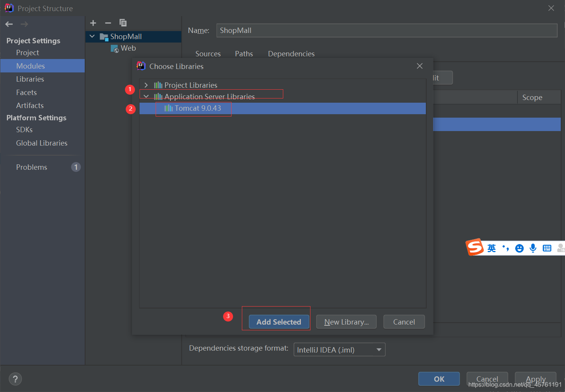Viewport: 565px width, 392px height.
Task: Switch to the Paths tab
Action: tap(244, 54)
